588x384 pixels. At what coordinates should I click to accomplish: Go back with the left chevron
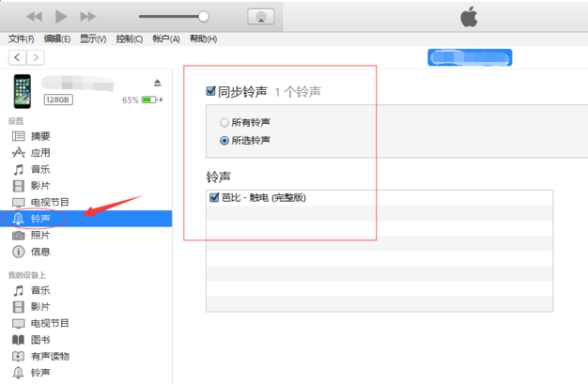point(17,57)
